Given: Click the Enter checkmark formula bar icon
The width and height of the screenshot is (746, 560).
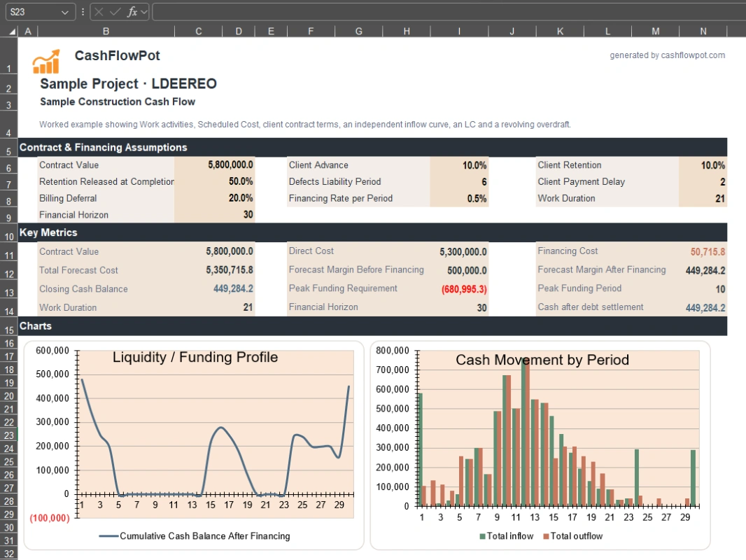Looking at the screenshot, I should (115, 12).
